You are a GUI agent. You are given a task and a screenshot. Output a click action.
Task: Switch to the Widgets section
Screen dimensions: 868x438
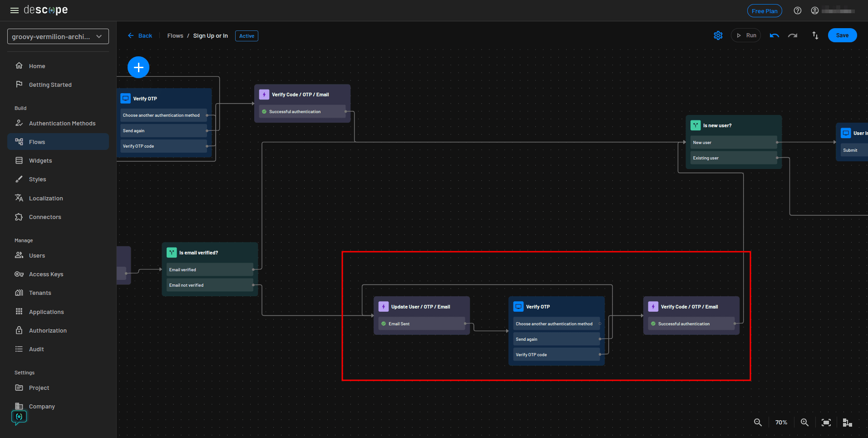coord(40,160)
